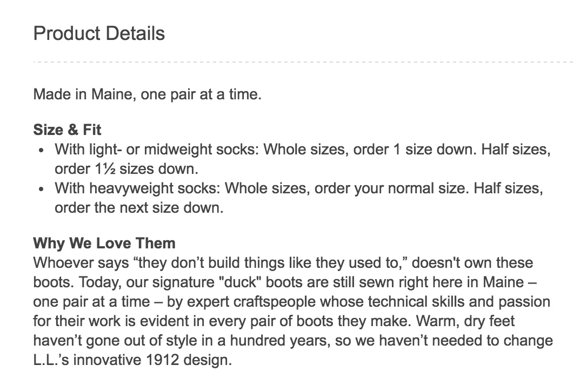Image resolution: width=573 pixels, height=392 pixels.
Task: Click the Why We Love Them subheading
Action: (x=104, y=243)
